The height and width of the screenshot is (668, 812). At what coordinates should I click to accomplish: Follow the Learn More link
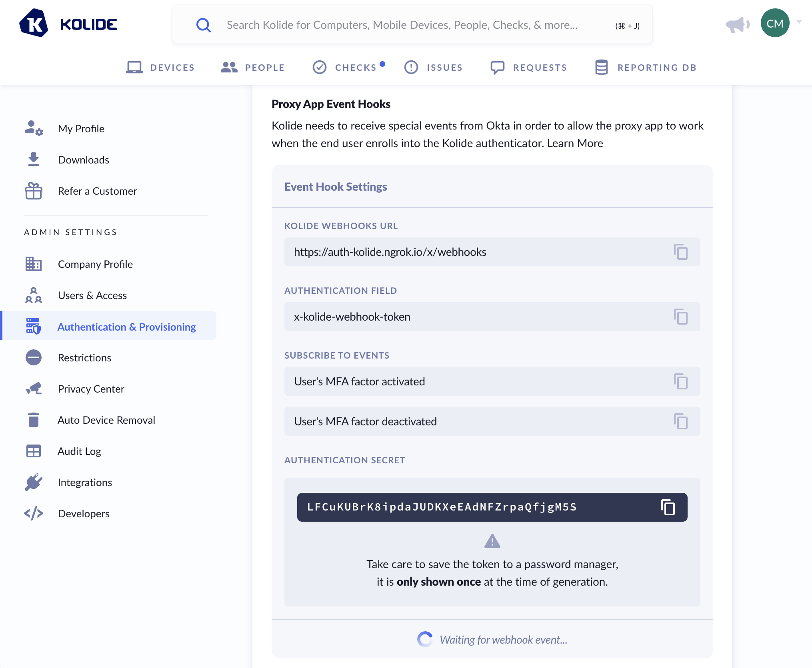(x=575, y=143)
